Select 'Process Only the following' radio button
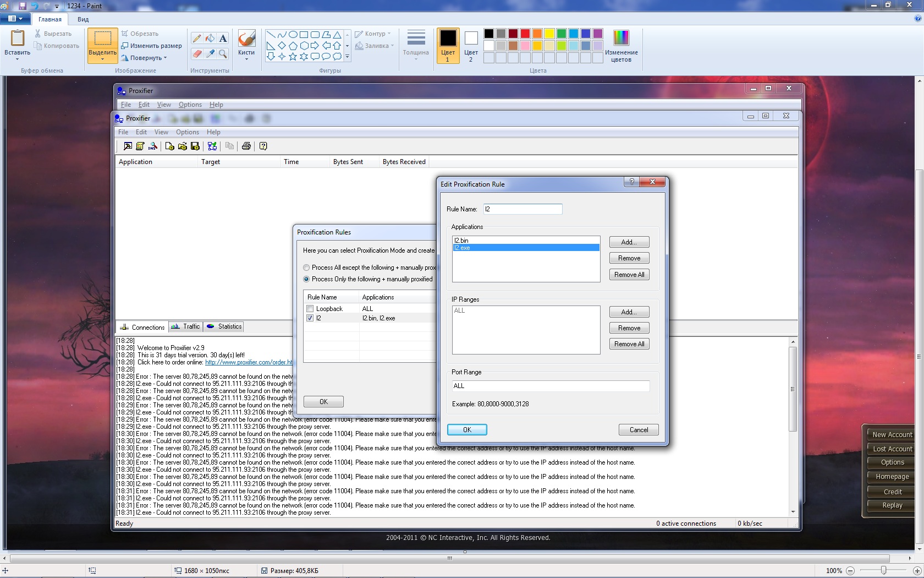Viewport: 924px width, 578px height. 306,279
